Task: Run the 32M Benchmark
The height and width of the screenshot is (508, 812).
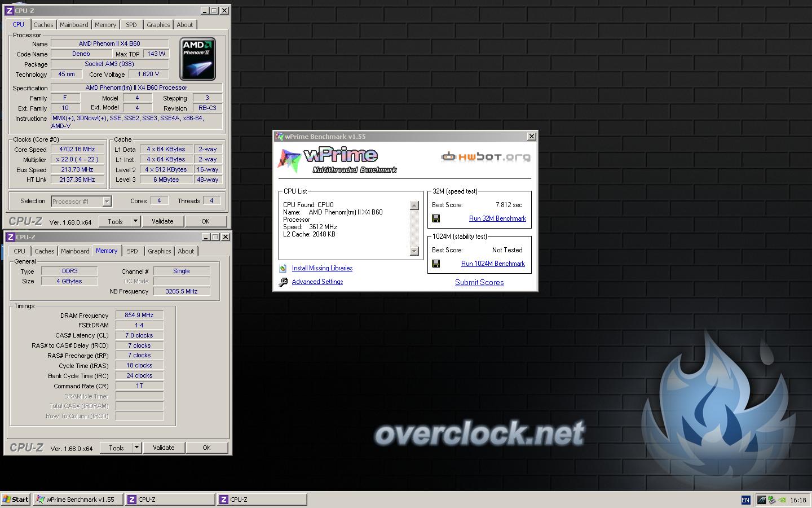Action: [497, 218]
